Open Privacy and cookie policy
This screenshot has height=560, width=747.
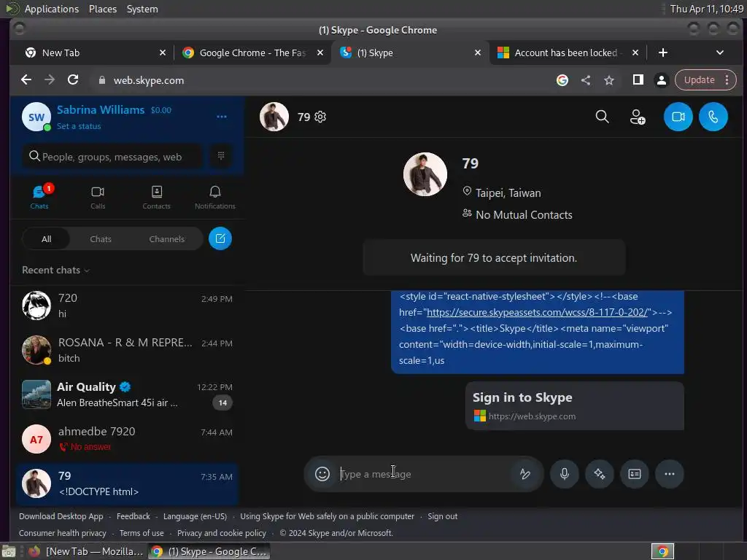[222, 533]
